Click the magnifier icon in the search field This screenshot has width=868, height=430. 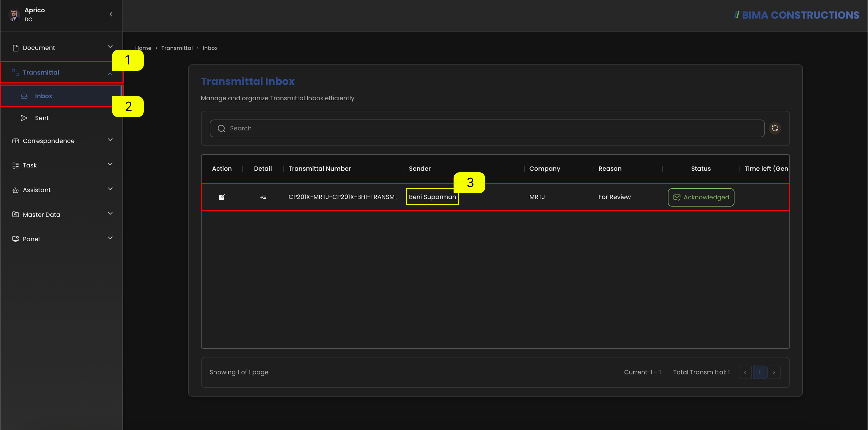(x=221, y=128)
